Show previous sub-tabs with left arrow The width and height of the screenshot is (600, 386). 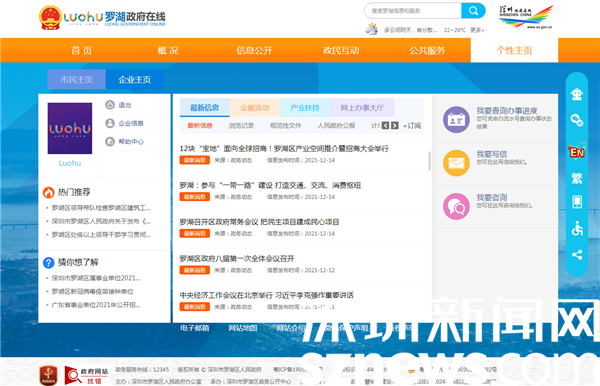tap(385, 125)
